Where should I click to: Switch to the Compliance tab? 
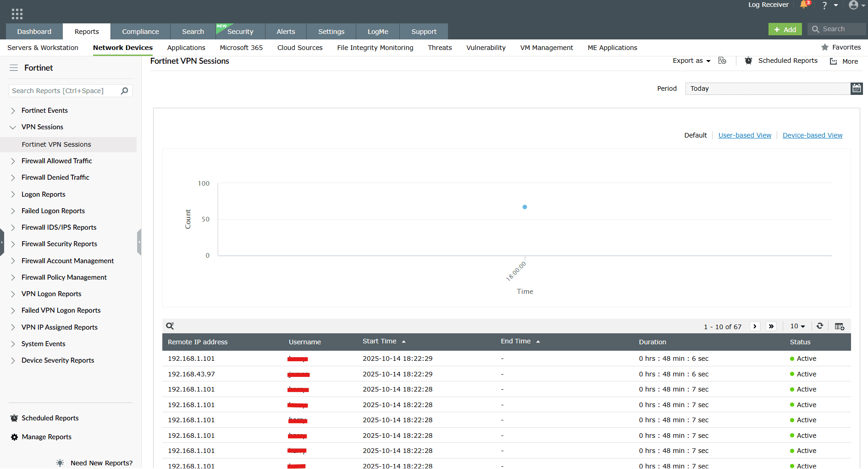pyautogui.click(x=140, y=32)
